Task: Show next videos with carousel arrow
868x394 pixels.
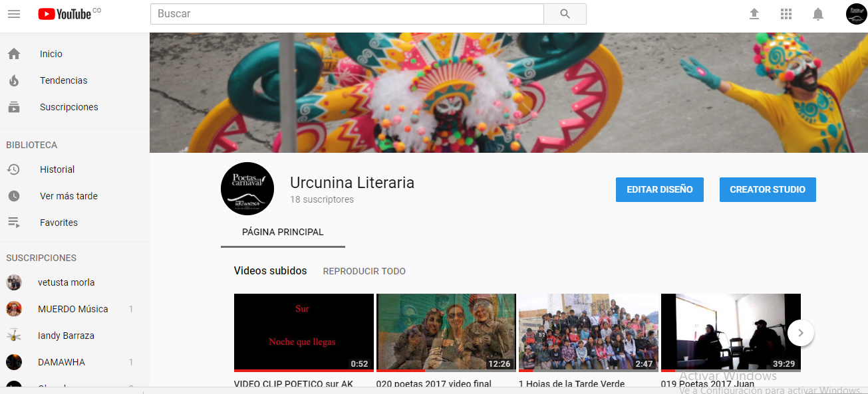Action: 801,333
